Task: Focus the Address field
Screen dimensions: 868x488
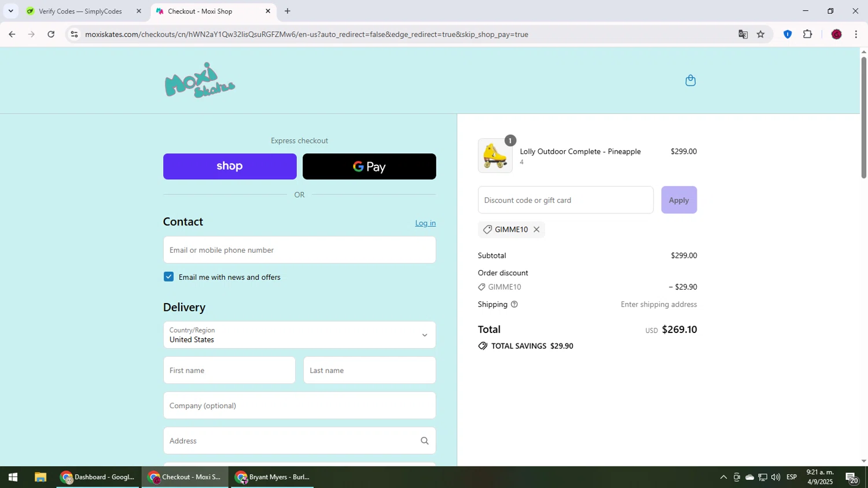Action: tap(299, 441)
